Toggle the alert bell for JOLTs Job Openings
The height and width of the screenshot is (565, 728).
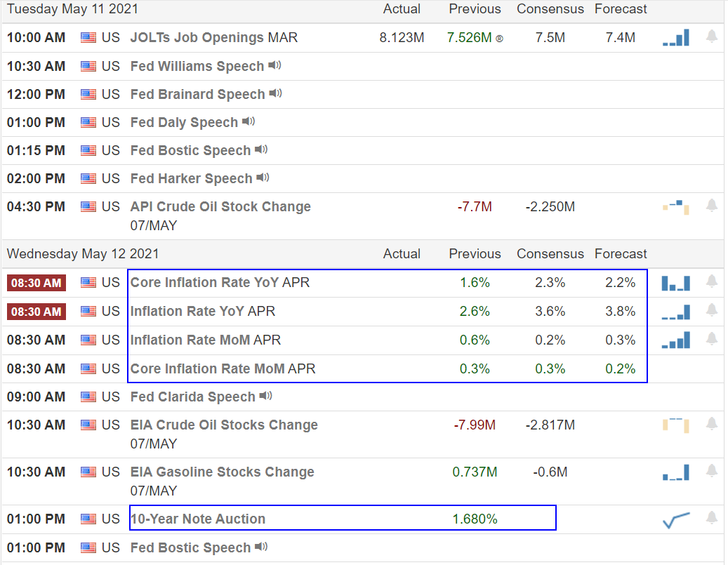click(712, 37)
